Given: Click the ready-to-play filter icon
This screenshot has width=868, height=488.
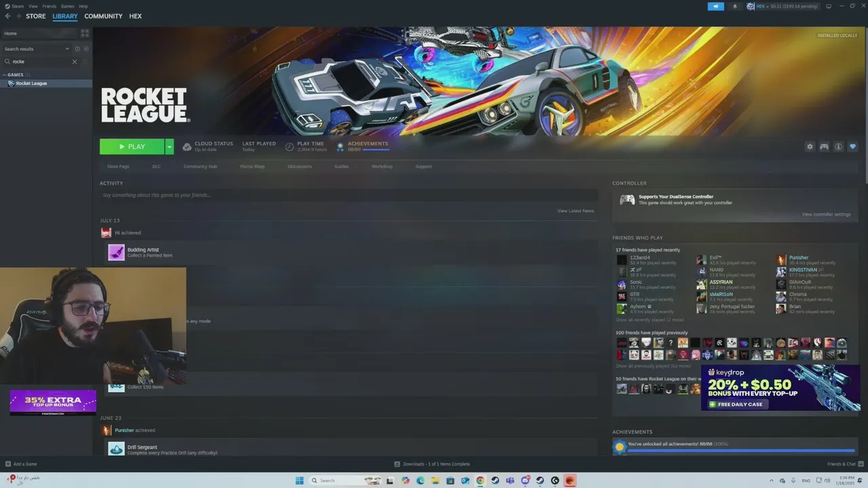Looking at the screenshot, I should [x=85, y=49].
